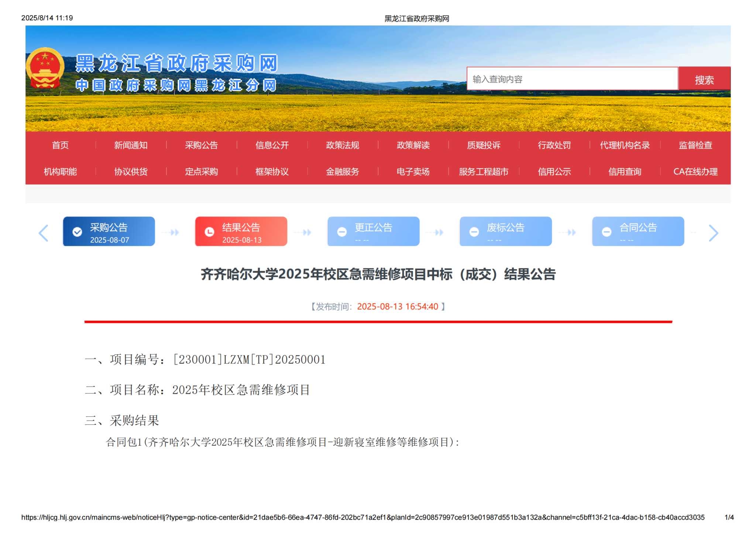The width and height of the screenshot is (756, 534).
Task: Open the 首页 menu item
Action: (60, 145)
